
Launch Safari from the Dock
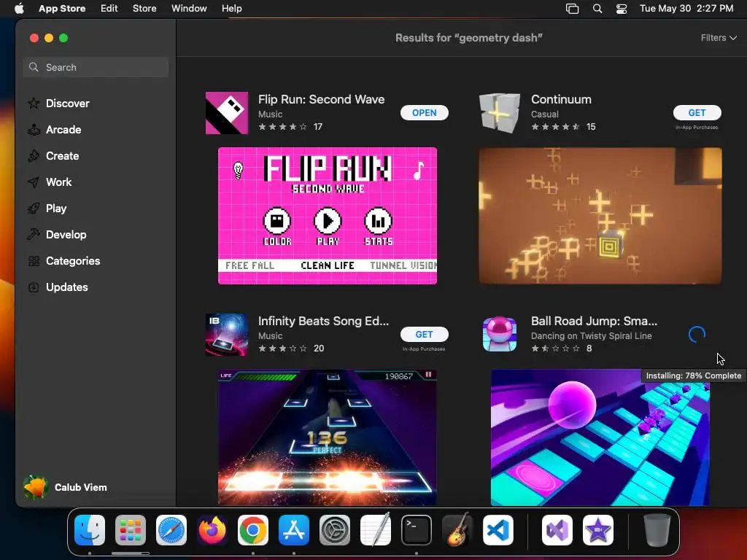(x=171, y=530)
